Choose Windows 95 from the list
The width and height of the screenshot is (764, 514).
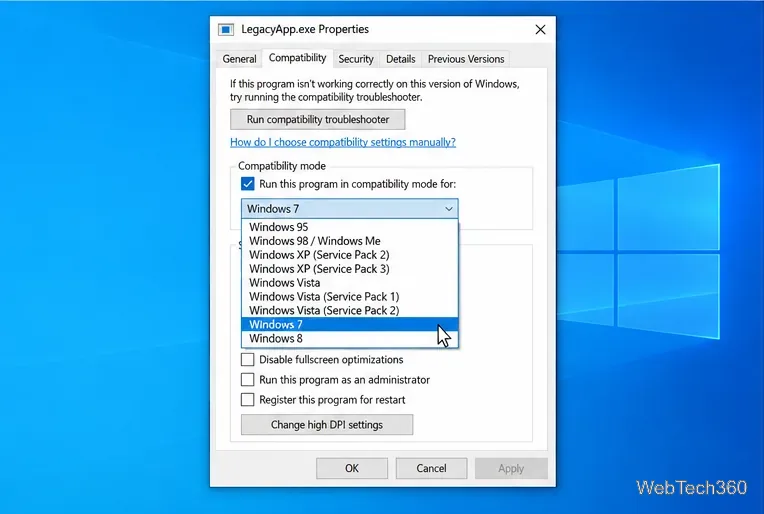[350, 227]
